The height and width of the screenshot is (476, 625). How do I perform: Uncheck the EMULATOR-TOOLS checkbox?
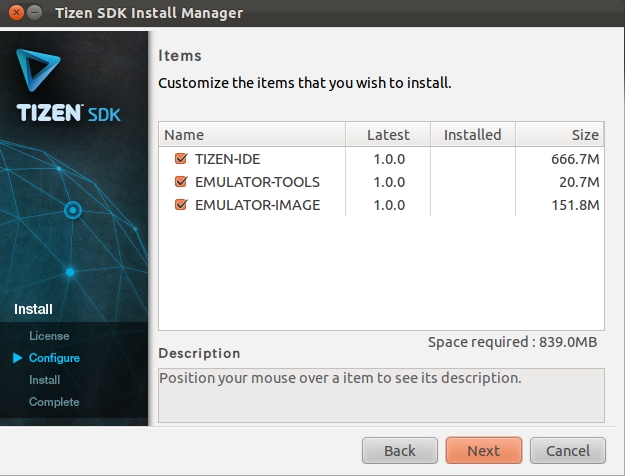coord(181,182)
